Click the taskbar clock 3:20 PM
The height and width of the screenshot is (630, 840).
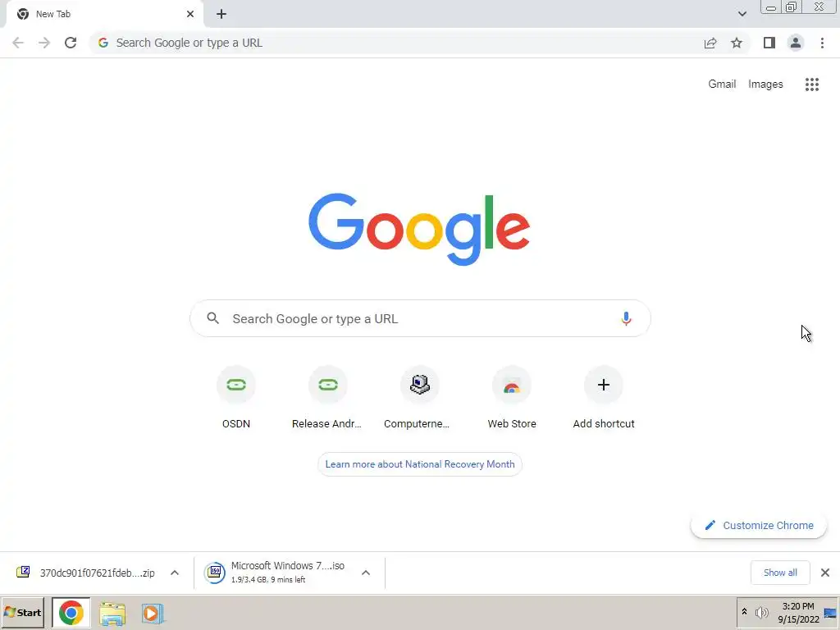tap(798, 613)
